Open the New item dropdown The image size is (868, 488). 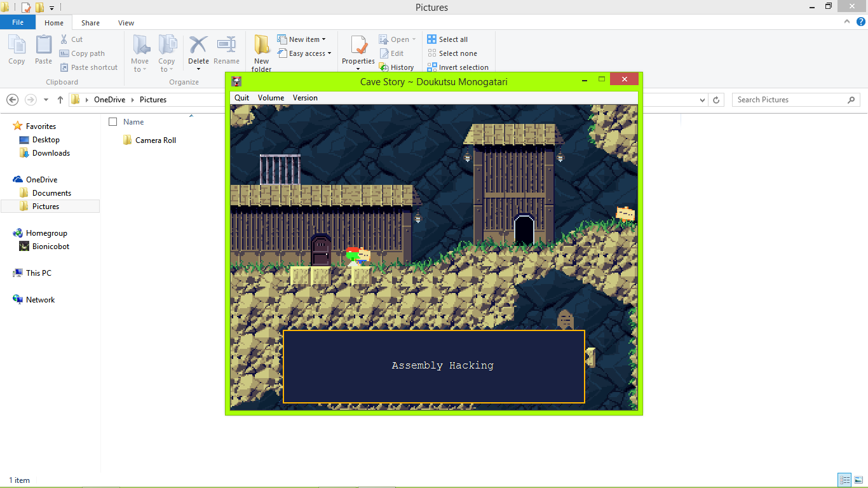(x=302, y=39)
